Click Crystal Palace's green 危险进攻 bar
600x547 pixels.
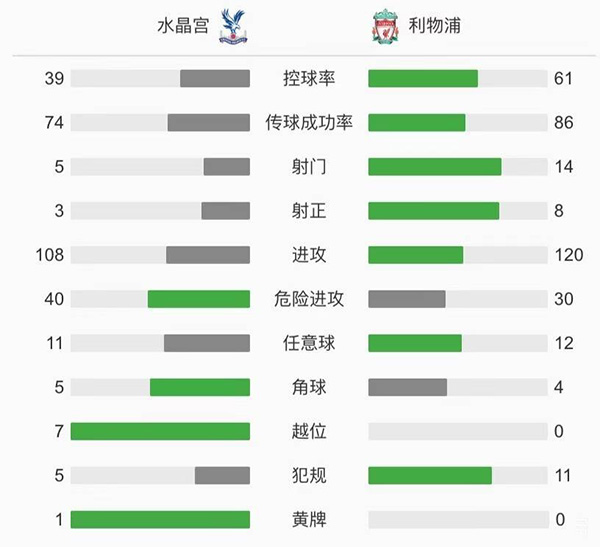(198, 299)
